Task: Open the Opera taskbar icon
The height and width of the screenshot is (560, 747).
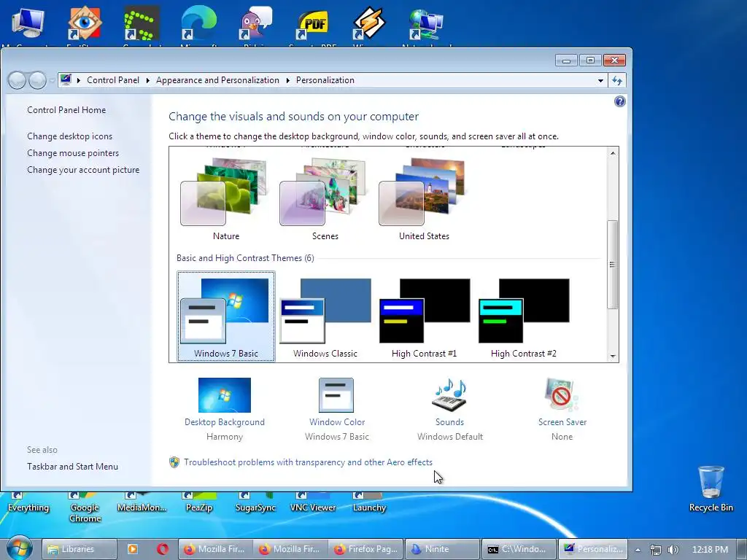Action: (x=163, y=549)
